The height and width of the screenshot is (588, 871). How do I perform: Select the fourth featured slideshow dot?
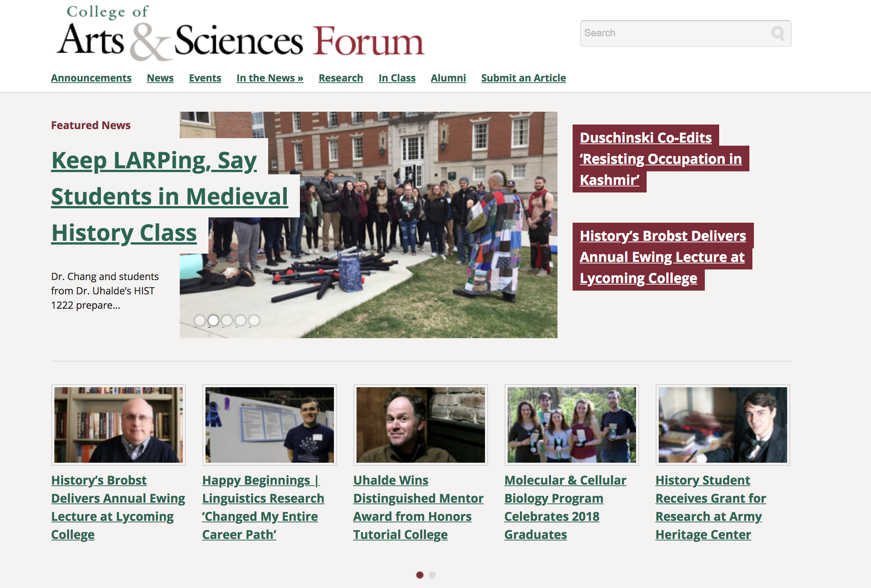(241, 320)
